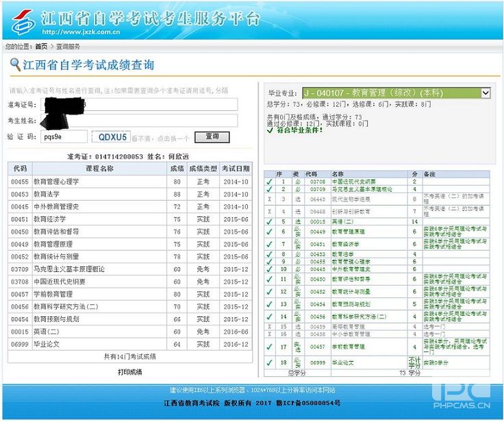Click the 验证码 input containing pqs9e
The image size is (504, 422).
tap(64, 137)
